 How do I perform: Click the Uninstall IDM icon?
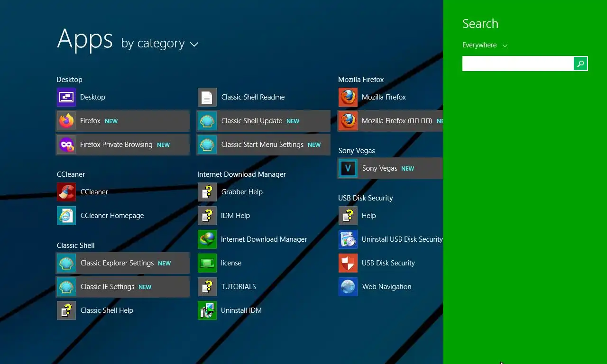(207, 310)
